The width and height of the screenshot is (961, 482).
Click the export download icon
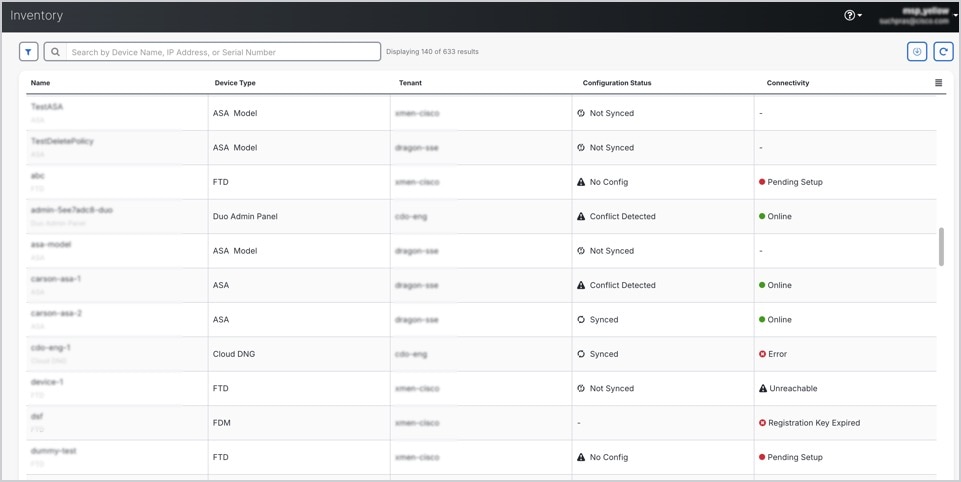[917, 52]
